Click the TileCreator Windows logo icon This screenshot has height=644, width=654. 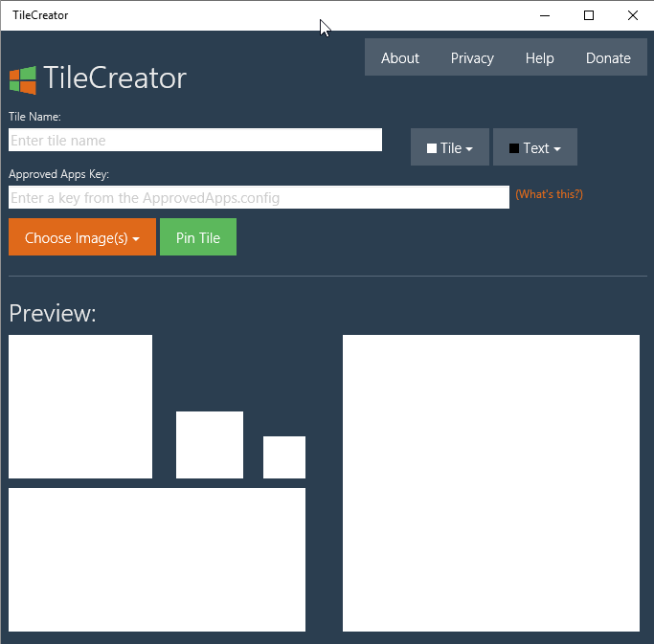(23, 80)
